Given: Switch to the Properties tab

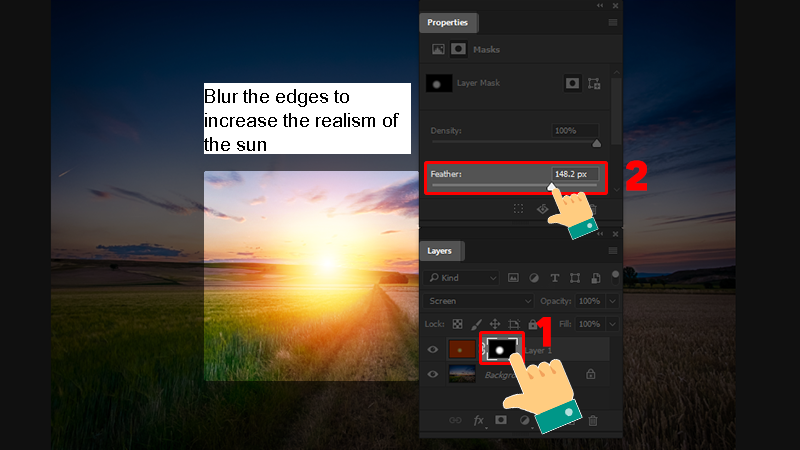Looking at the screenshot, I should (447, 22).
